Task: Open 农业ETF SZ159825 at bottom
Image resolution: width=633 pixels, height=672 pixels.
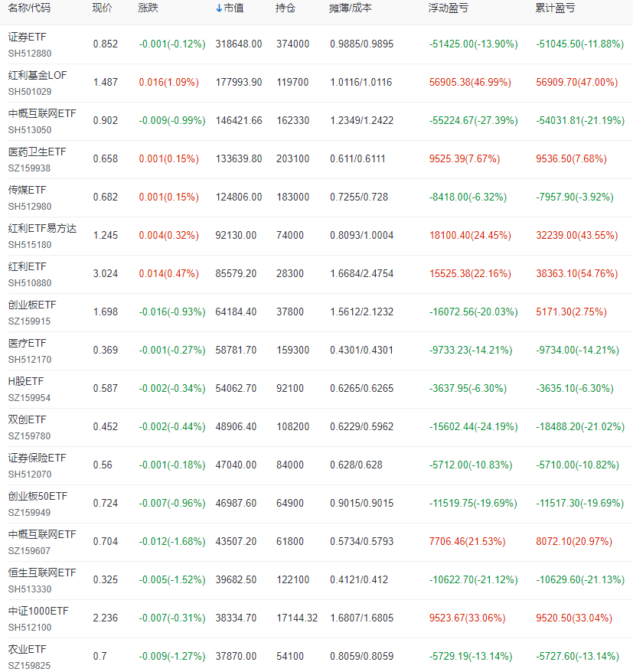Action: (x=25, y=648)
